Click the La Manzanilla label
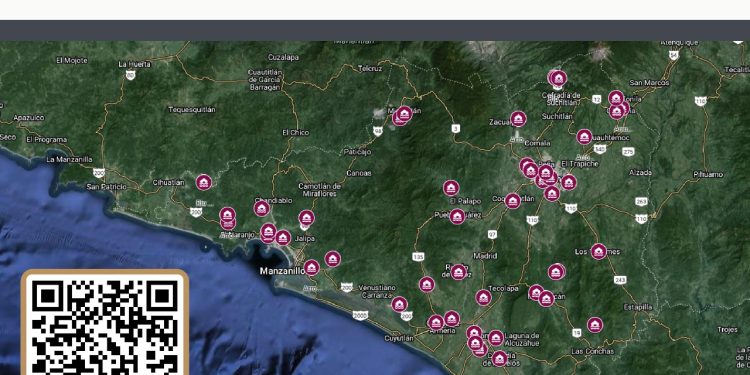Image resolution: width=750 pixels, height=375 pixels. point(70,159)
